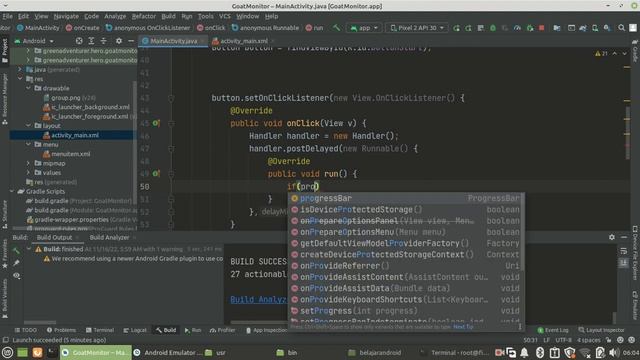Open the Android project view dropdown
640x360 pixels.
point(34,41)
